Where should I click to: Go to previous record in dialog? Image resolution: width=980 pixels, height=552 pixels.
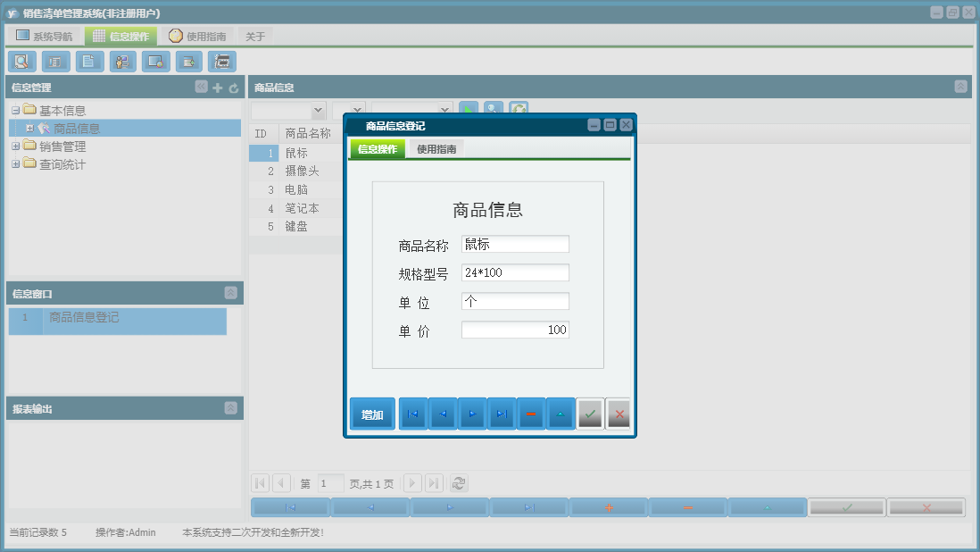pos(443,414)
